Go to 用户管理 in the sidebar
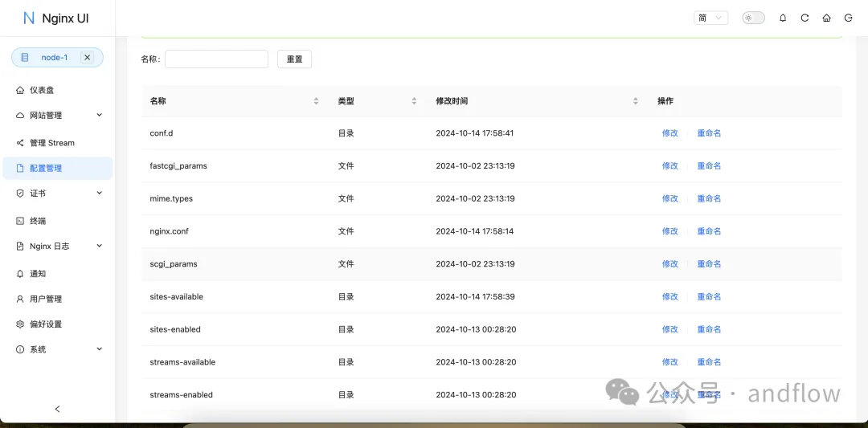 tap(46, 299)
